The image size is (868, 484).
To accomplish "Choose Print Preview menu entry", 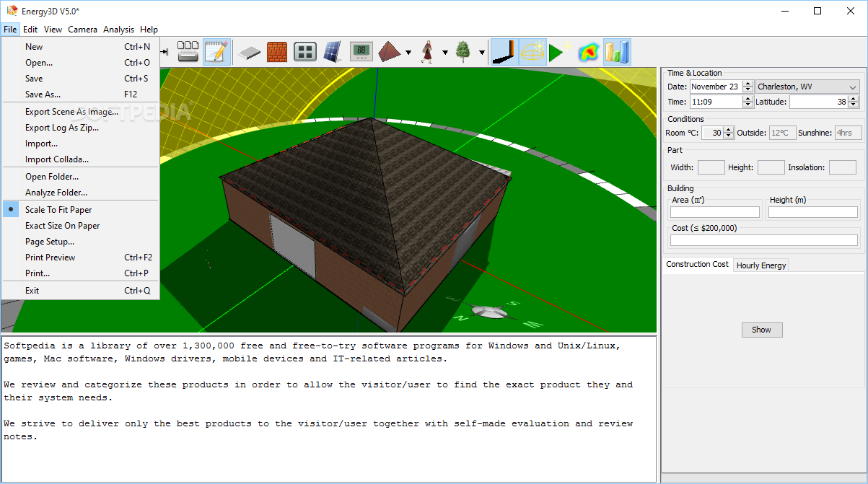I will coord(80,258).
